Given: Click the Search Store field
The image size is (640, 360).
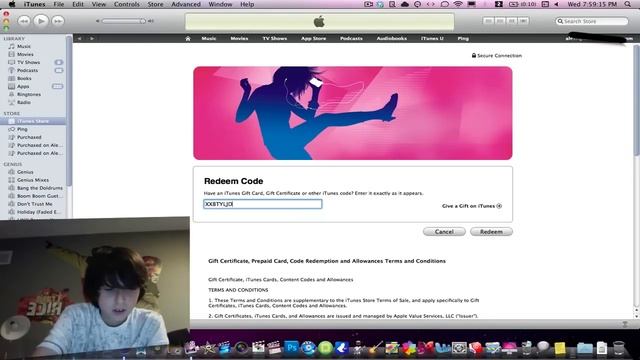Looking at the screenshot, I should tap(591, 21).
